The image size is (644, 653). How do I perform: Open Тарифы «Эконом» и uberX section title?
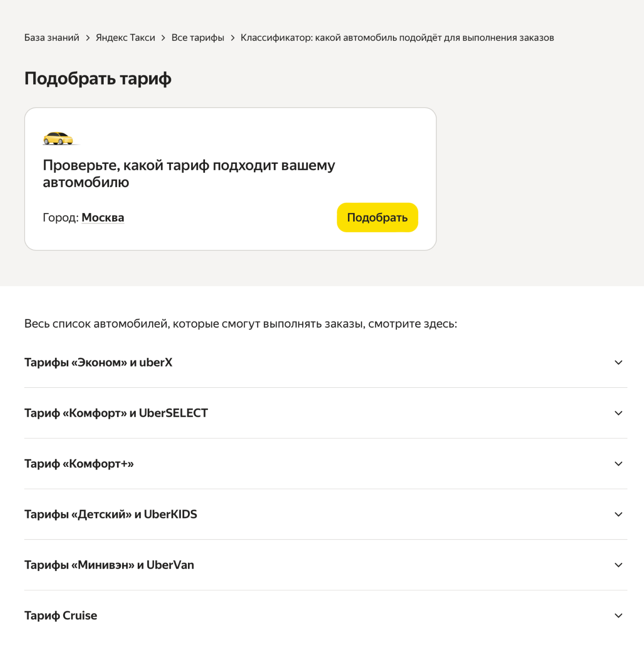coord(98,363)
